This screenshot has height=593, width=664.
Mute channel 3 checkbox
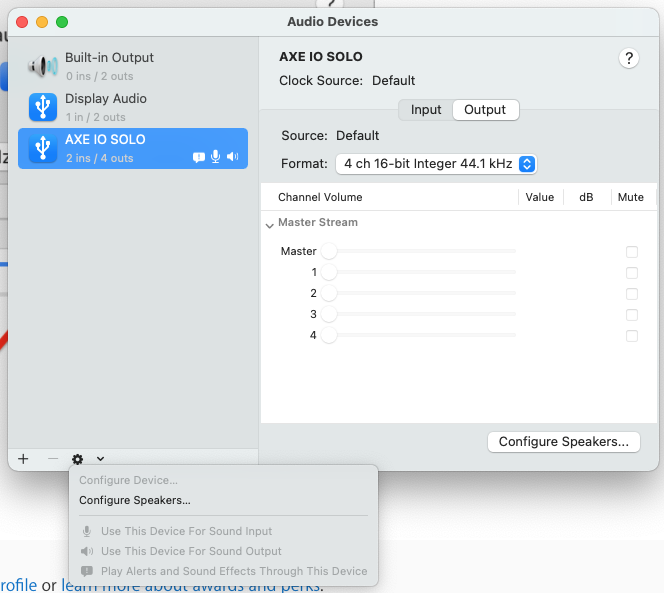pos(632,315)
